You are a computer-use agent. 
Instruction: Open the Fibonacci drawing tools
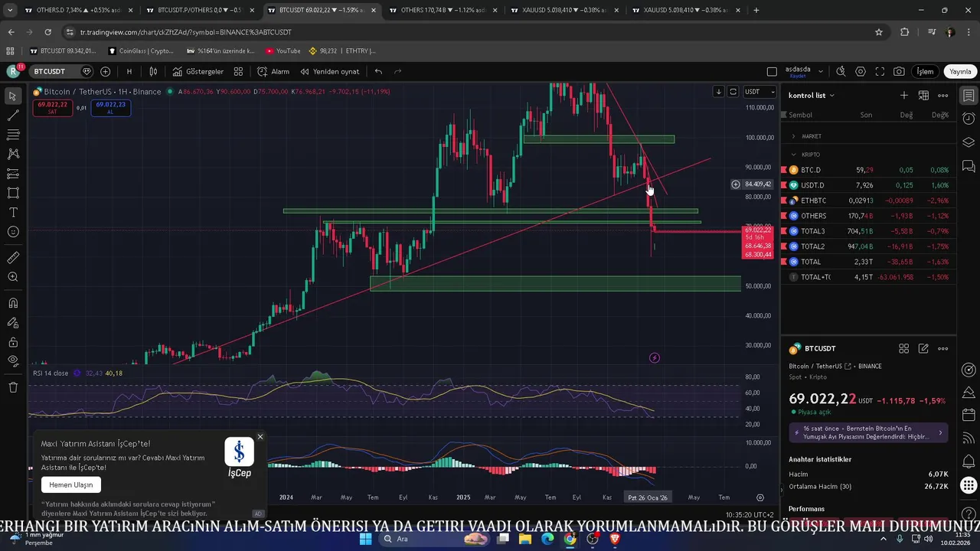tap(12, 135)
